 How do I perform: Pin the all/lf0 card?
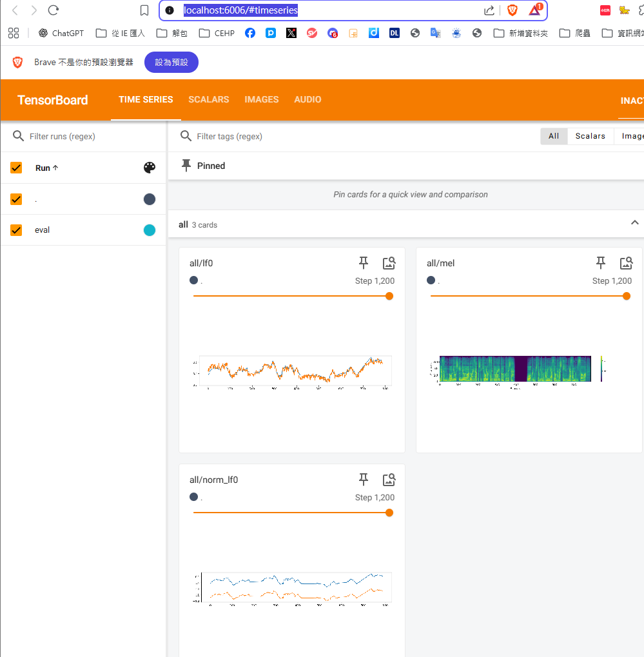coord(364,262)
